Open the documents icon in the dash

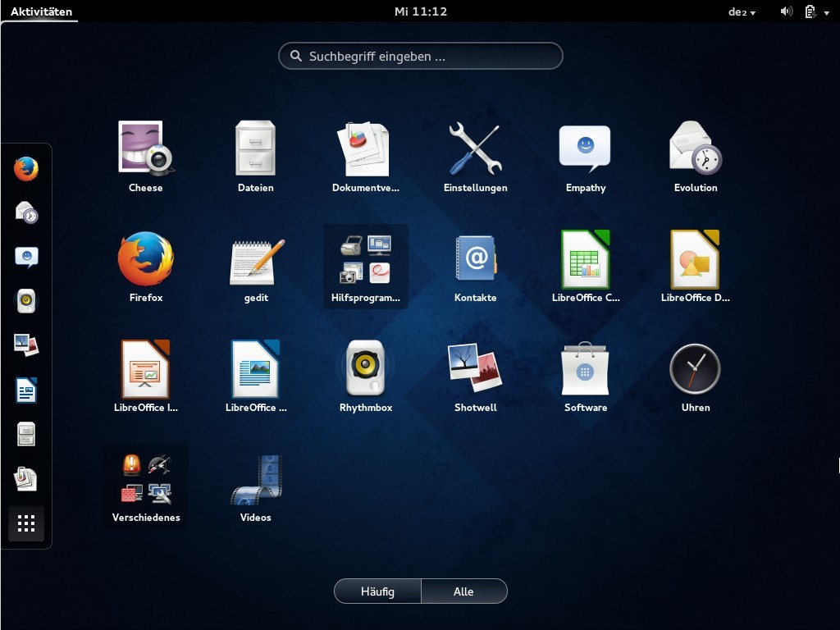point(26,479)
